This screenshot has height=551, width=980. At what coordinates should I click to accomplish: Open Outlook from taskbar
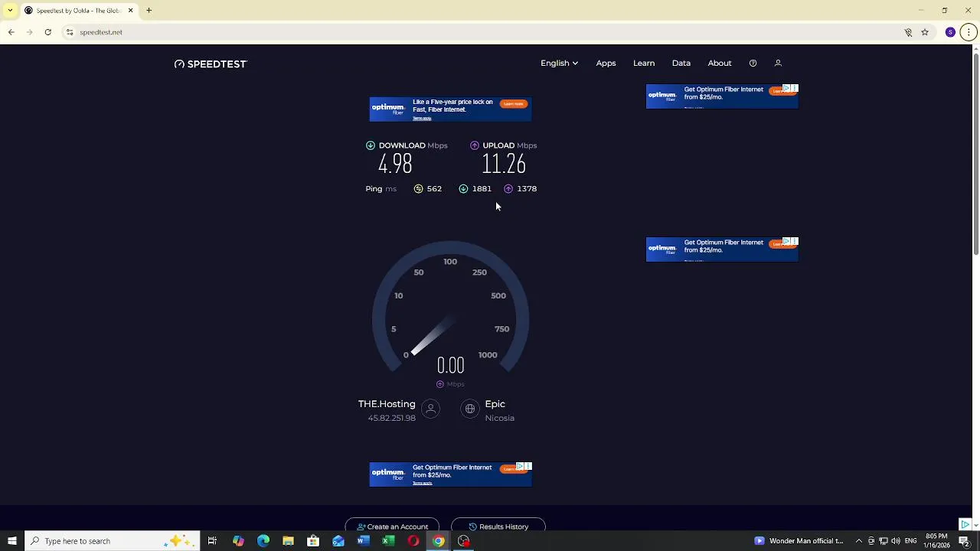pyautogui.click(x=338, y=541)
